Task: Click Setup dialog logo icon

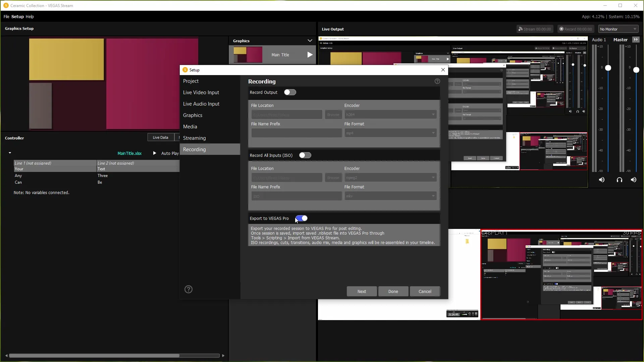Action: [185, 70]
